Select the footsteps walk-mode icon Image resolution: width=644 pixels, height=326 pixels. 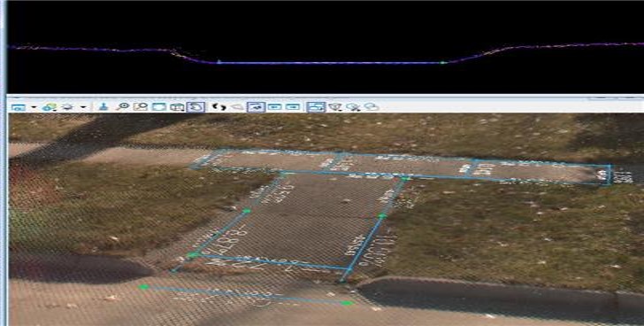pyautogui.click(x=219, y=106)
